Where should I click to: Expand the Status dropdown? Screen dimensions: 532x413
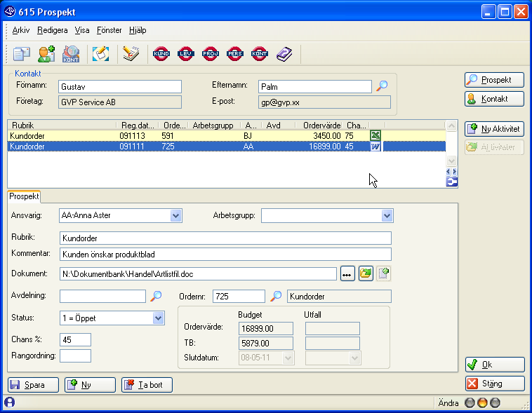(x=158, y=318)
